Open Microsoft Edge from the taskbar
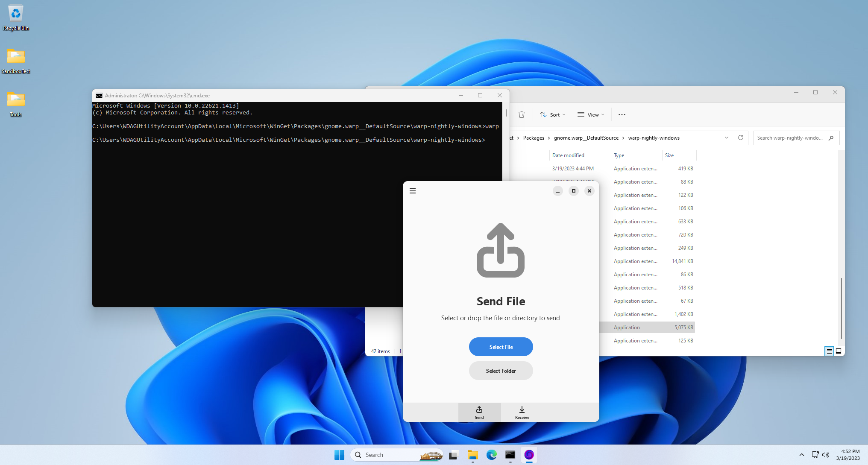868x465 pixels. [x=491, y=455]
